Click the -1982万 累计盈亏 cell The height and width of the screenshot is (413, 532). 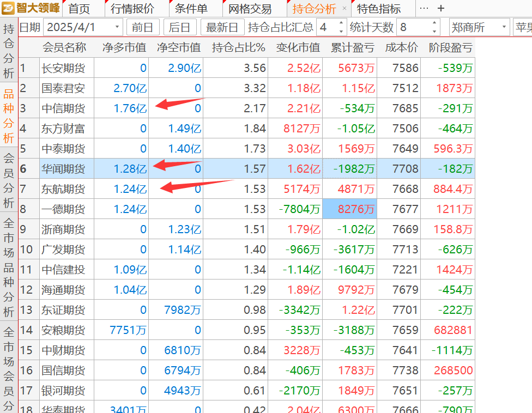[x=350, y=168]
